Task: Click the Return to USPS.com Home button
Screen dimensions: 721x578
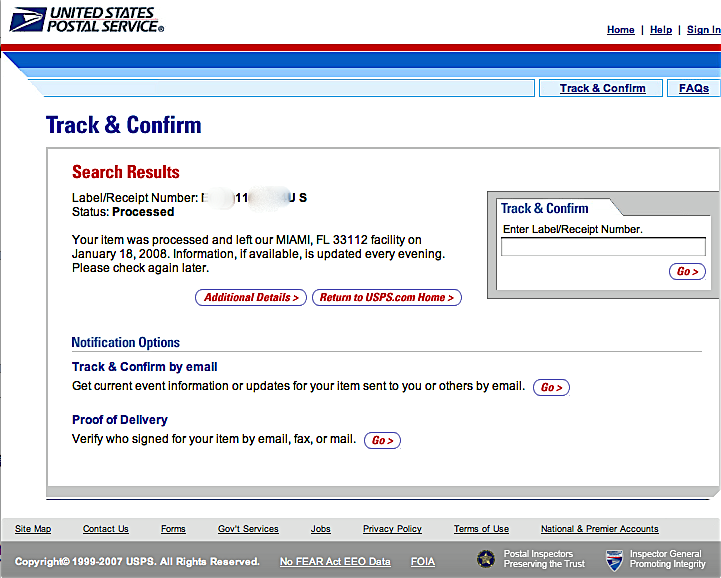Action: (387, 298)
